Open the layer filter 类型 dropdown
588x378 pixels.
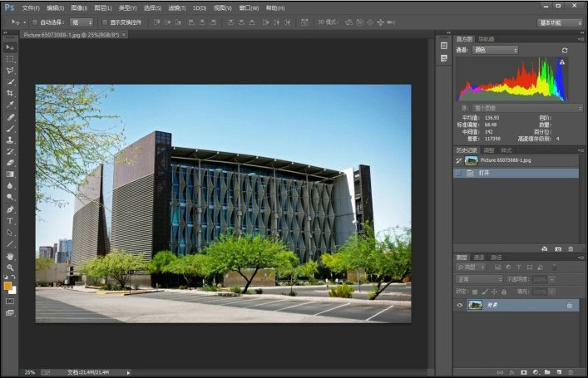click(x=470, y=268)
